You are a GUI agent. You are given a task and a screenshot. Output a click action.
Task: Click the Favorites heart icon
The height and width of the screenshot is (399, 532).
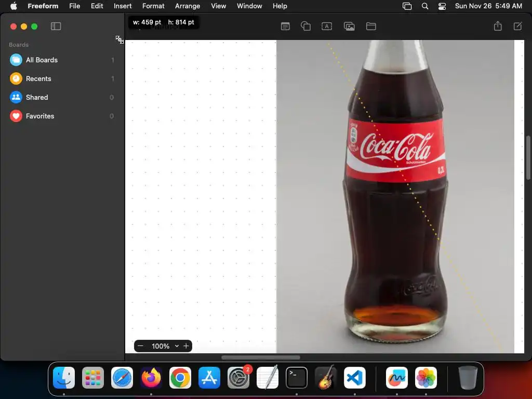(x=16, y=116)
